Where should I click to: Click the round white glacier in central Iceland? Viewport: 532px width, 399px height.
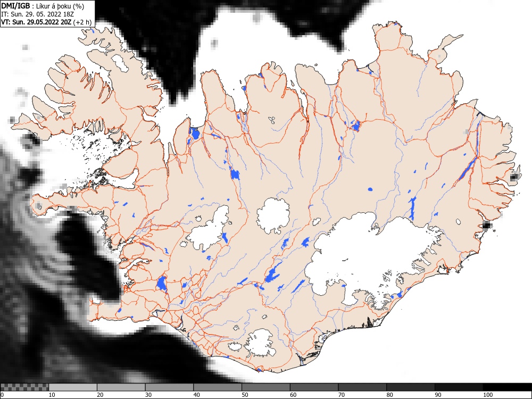click(x=273, y=216)
